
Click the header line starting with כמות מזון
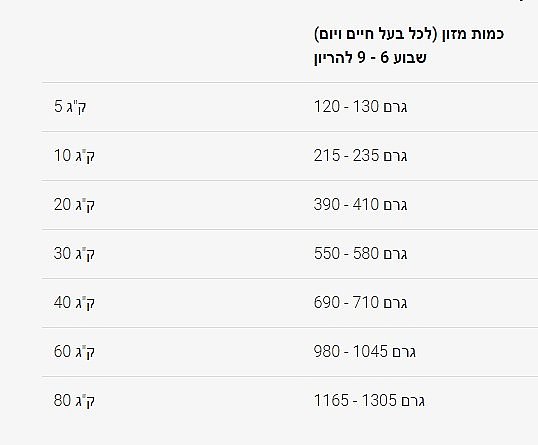pos(409,34)
